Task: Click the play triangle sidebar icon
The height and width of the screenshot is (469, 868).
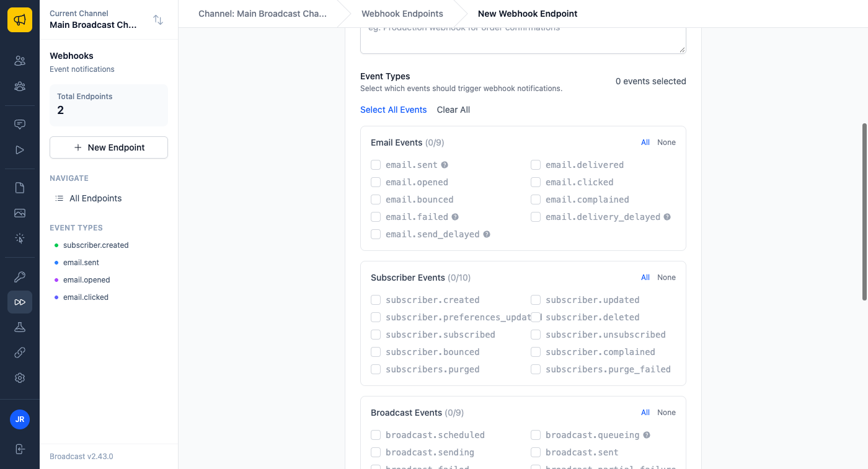Action: (20, 150)
